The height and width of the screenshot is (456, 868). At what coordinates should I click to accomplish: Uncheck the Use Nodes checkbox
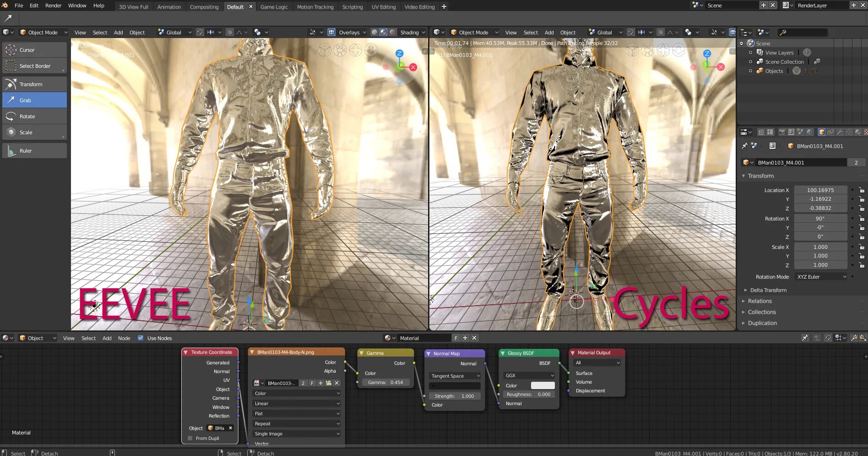(141, 338)
